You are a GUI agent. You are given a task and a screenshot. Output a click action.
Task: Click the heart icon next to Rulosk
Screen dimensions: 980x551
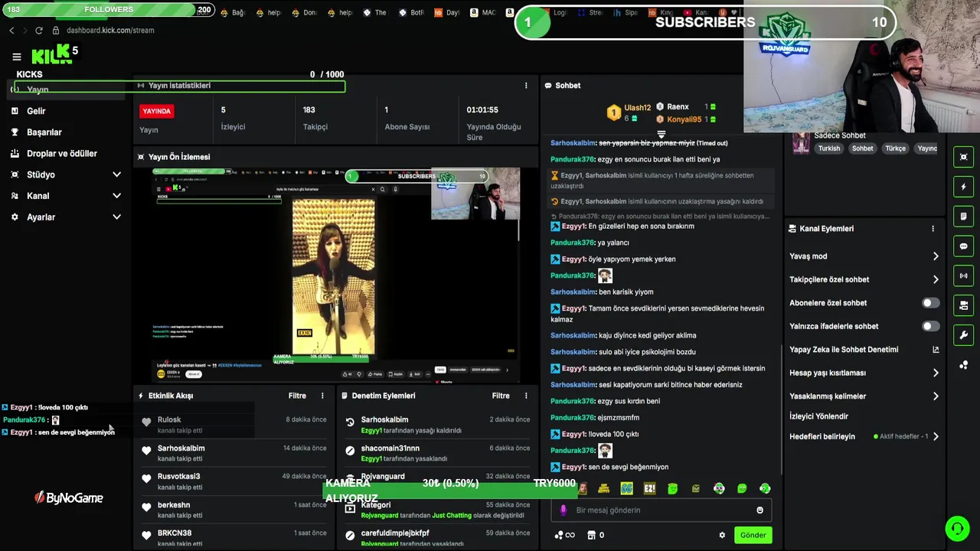146,422
